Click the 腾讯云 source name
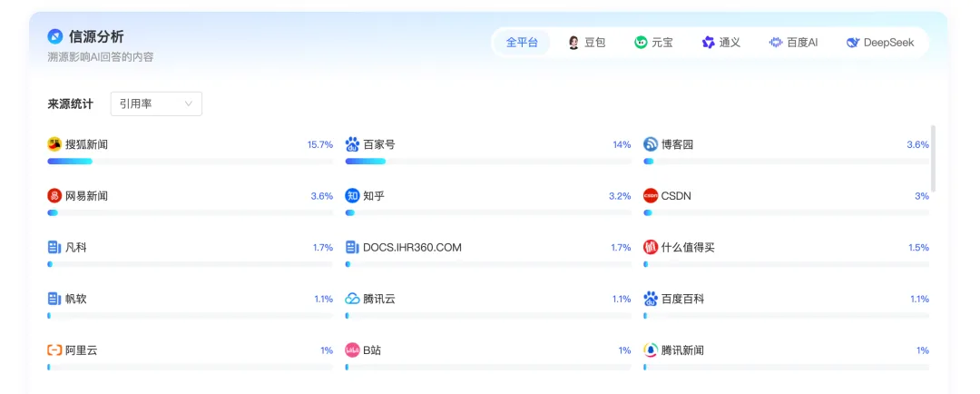 [x=379, y=299]
